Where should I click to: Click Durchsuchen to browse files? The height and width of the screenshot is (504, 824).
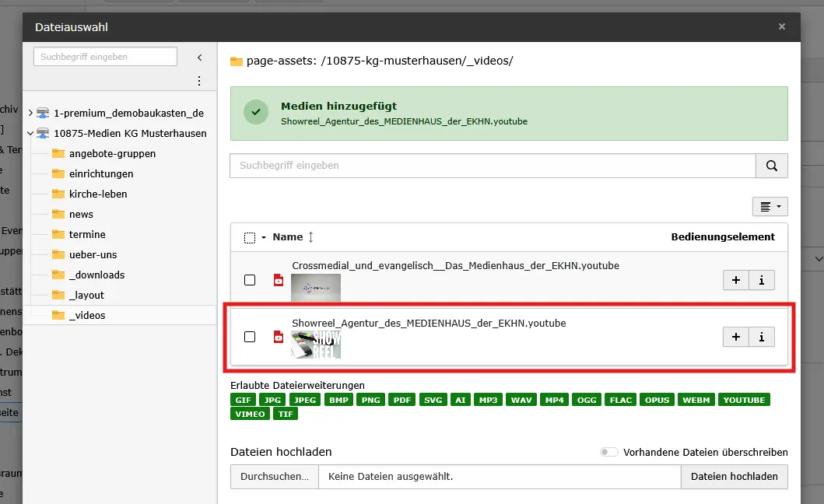pos(274,477)
